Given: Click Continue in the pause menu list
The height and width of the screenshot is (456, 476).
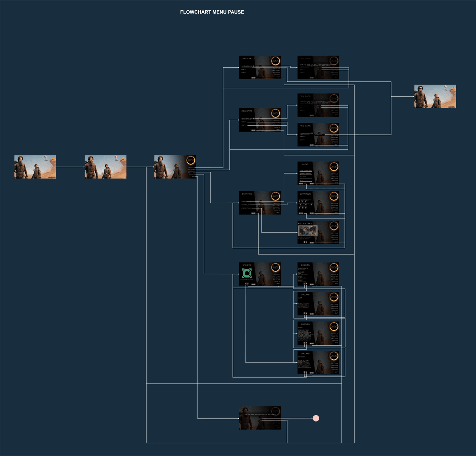Looking at the screenshot, I should pyautogui.click(x=192, y=167).
